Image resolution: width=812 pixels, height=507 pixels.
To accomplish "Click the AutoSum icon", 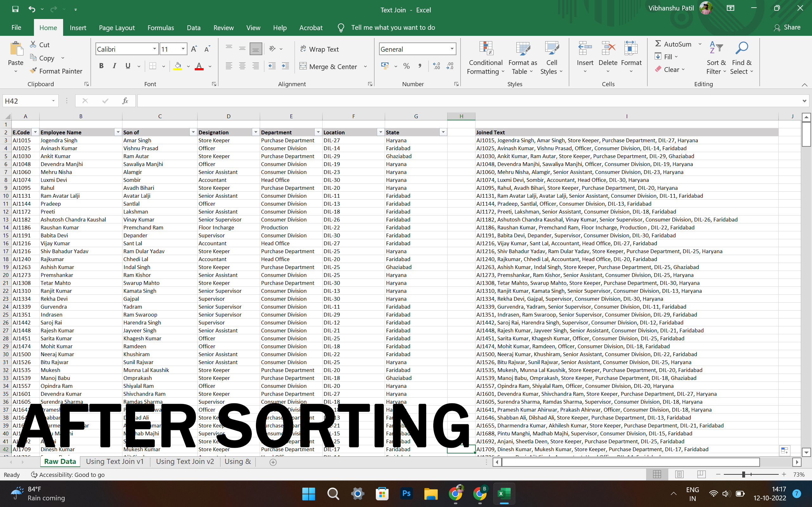I will (x=659, y=44).
